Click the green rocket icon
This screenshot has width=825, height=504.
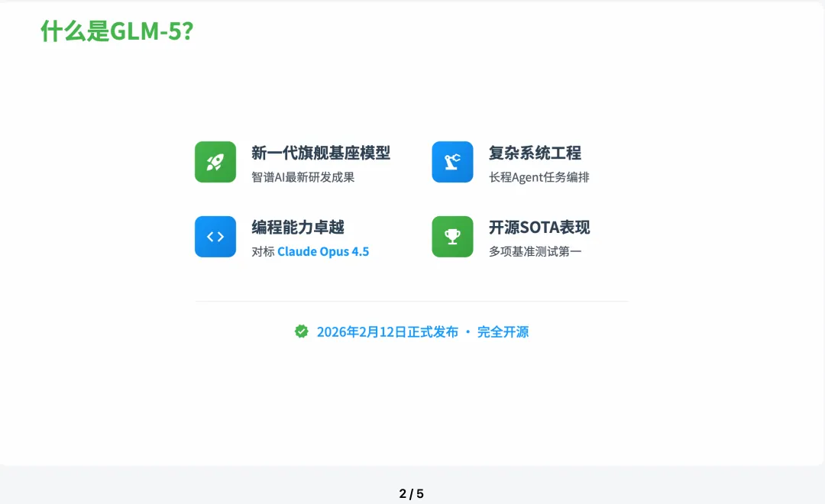215,162
